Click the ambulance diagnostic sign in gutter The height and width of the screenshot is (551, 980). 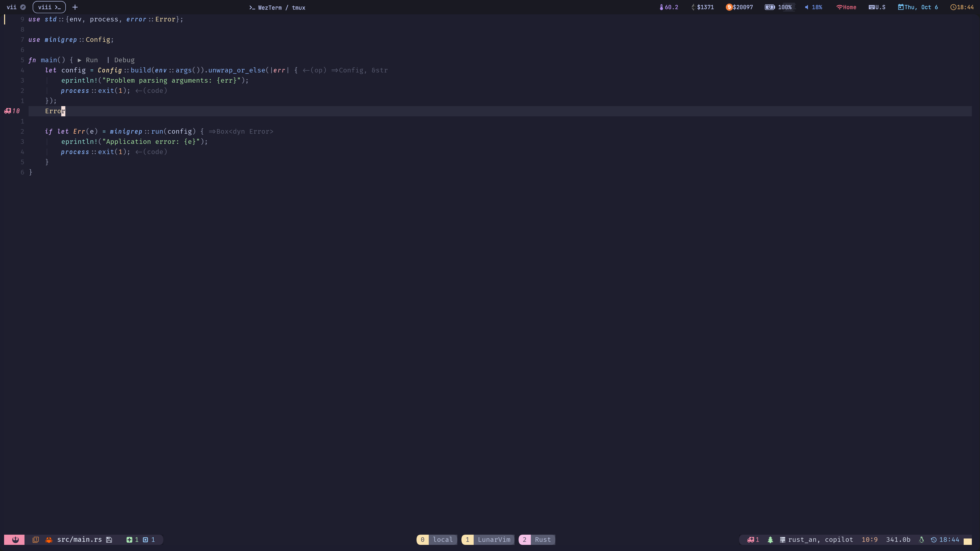click(x=8, y=111)
